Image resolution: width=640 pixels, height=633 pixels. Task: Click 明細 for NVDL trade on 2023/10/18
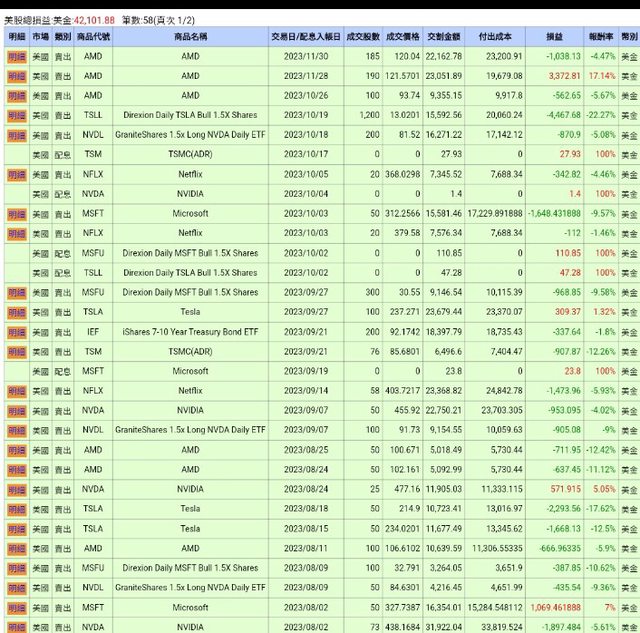click(x=16, y=134)
